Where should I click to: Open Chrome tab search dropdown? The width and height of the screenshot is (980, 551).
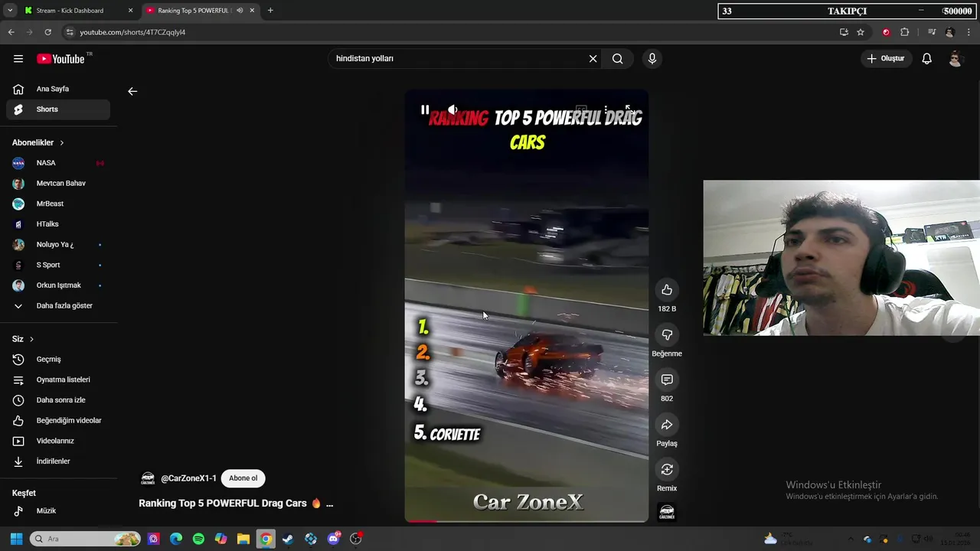10,11
